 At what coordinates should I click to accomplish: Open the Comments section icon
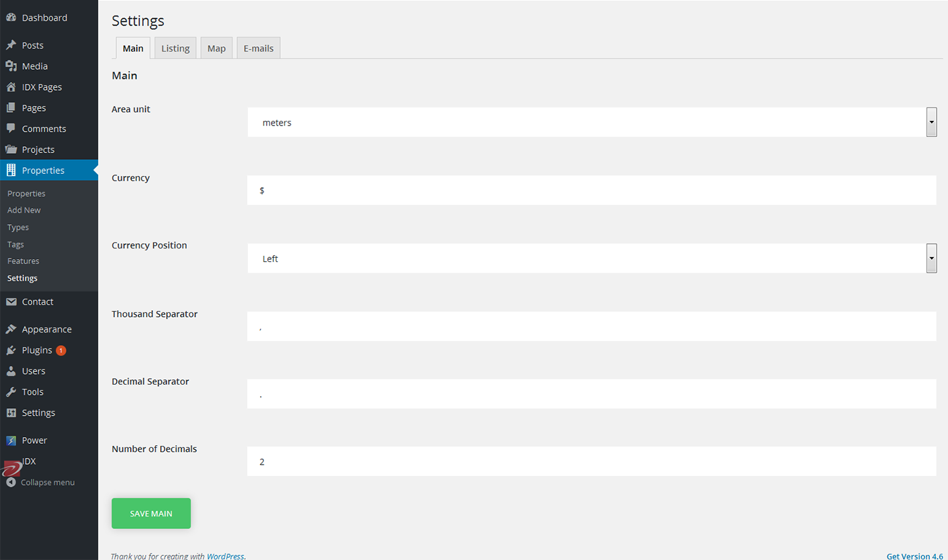point(11,128)
